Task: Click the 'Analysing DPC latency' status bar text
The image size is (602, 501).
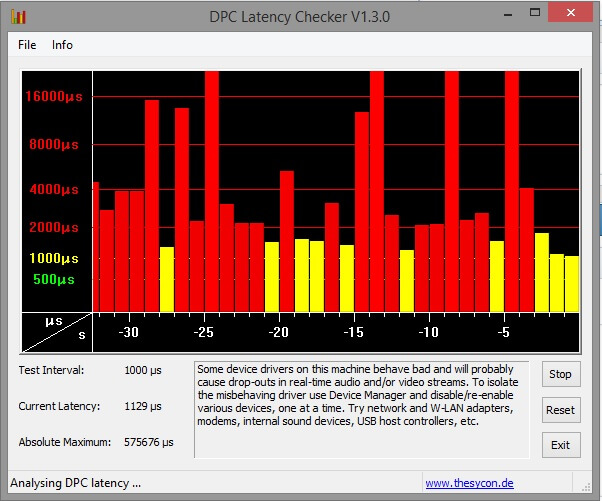Action: tap(75, 484)
